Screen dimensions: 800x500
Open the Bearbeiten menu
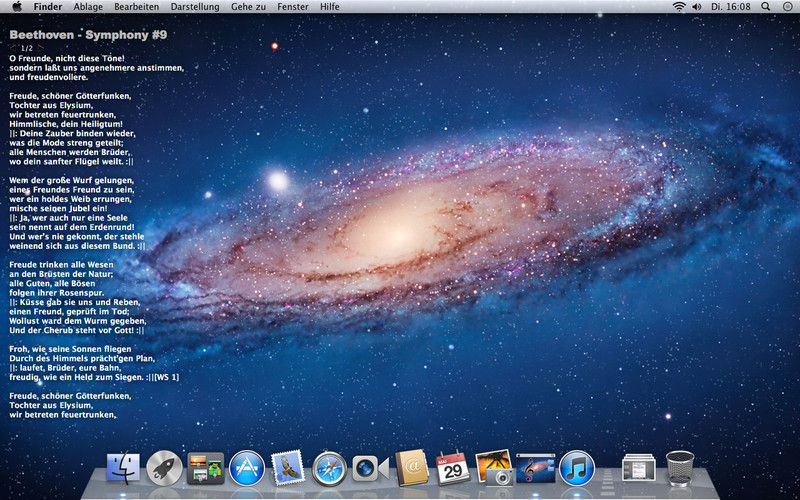click(137, 7)
